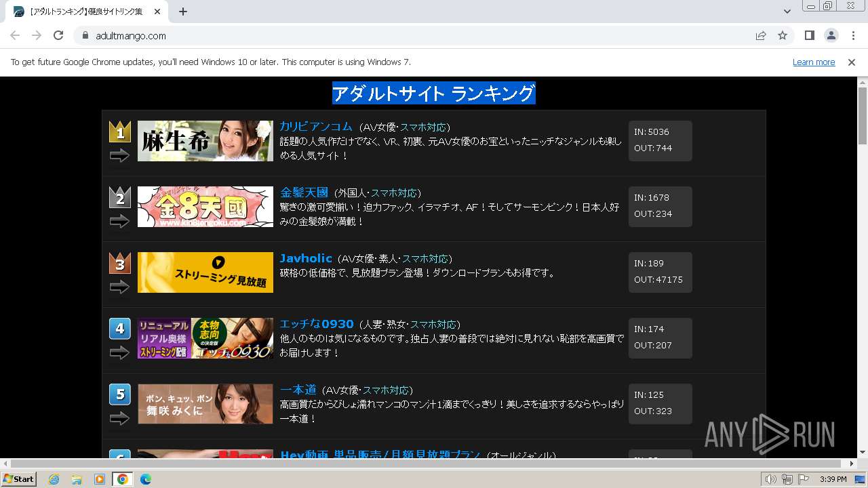Dismiss the Chrome update notice
The height and width of the screenshot is (488, 868).
852,62
